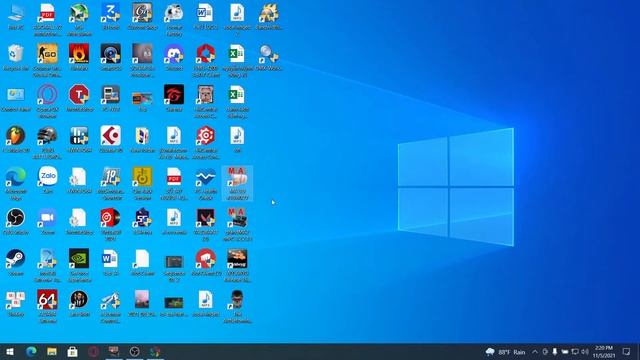Viewport: 640px width, 360px height.
Task: Launch OBS Studio from the desktop
Action: tap(16, 222)
